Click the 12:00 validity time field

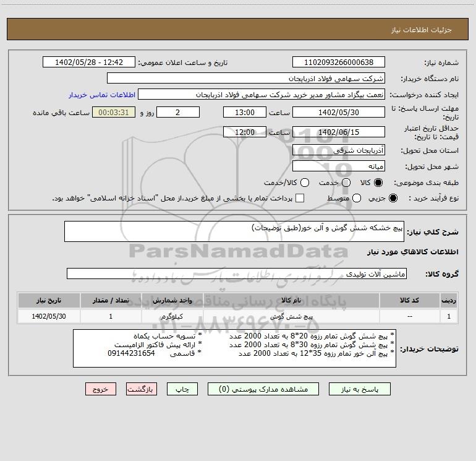(245, 132)
